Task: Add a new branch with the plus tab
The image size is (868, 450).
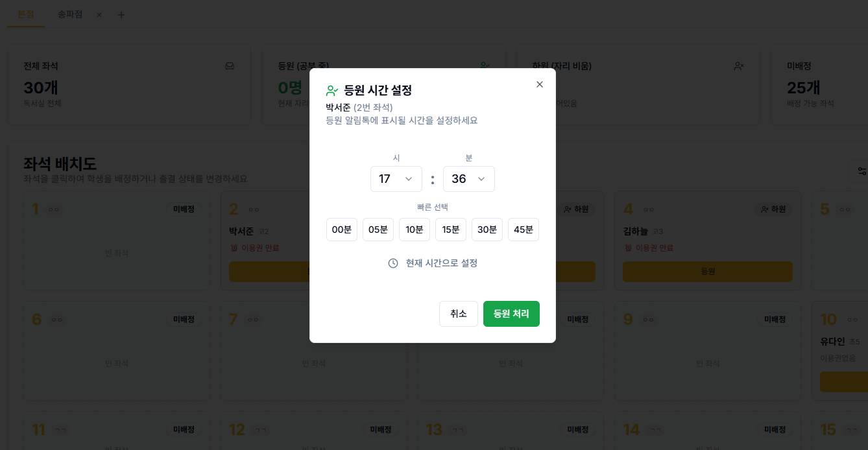Action: coord(121,14)
